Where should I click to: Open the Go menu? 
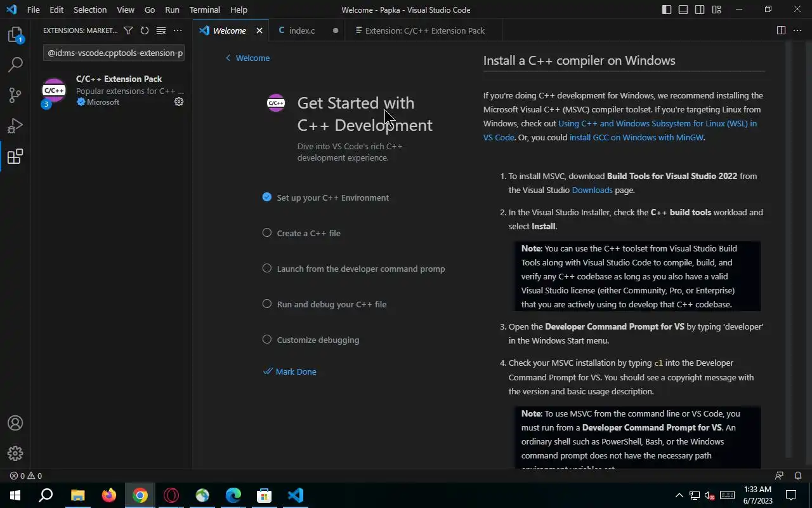150,10
